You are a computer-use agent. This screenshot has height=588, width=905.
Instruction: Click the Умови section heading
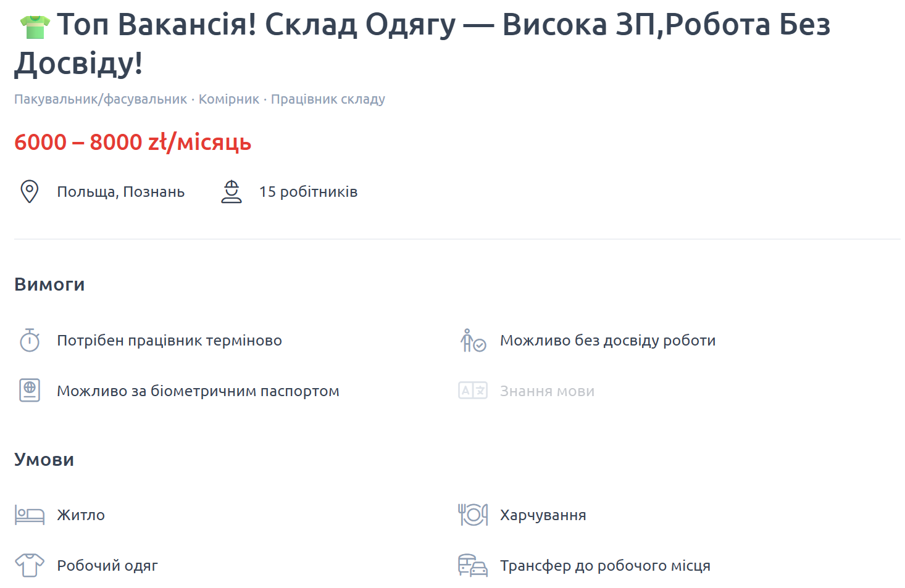(44, 459)
